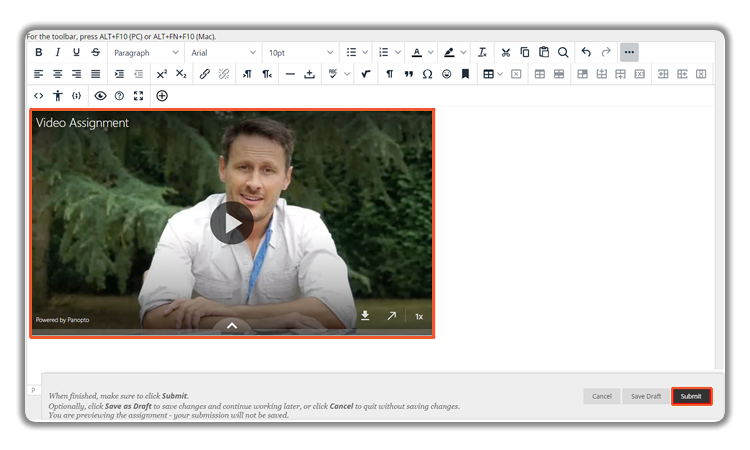
Task: Preview content with the eye icon
Action: pyautogui.click(x=100, y=96)
